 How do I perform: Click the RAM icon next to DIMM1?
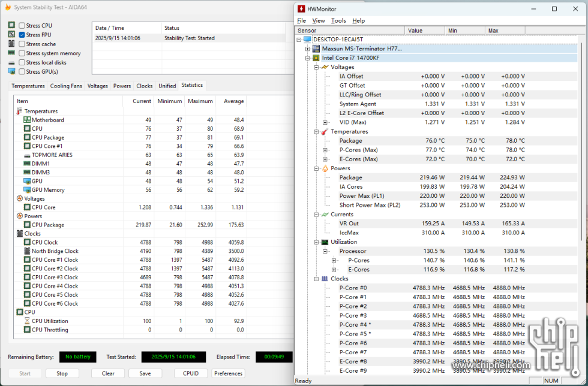tap(27, 164)
